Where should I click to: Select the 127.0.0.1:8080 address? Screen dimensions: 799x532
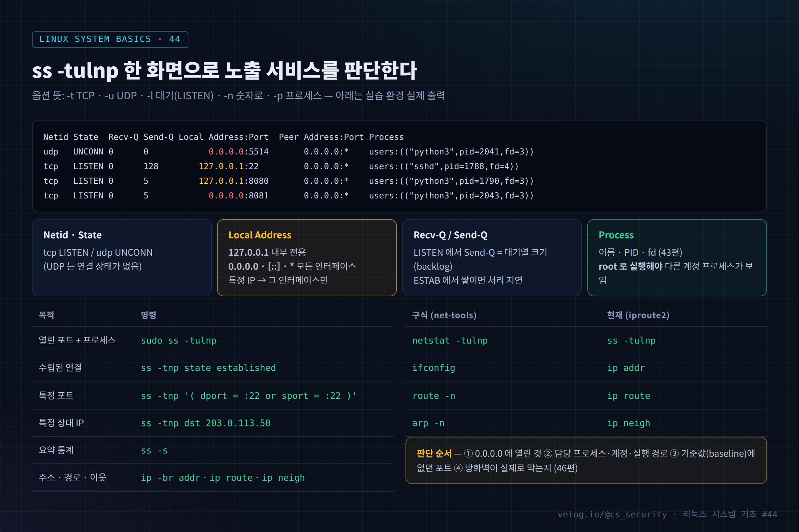[x=233, y=181]
